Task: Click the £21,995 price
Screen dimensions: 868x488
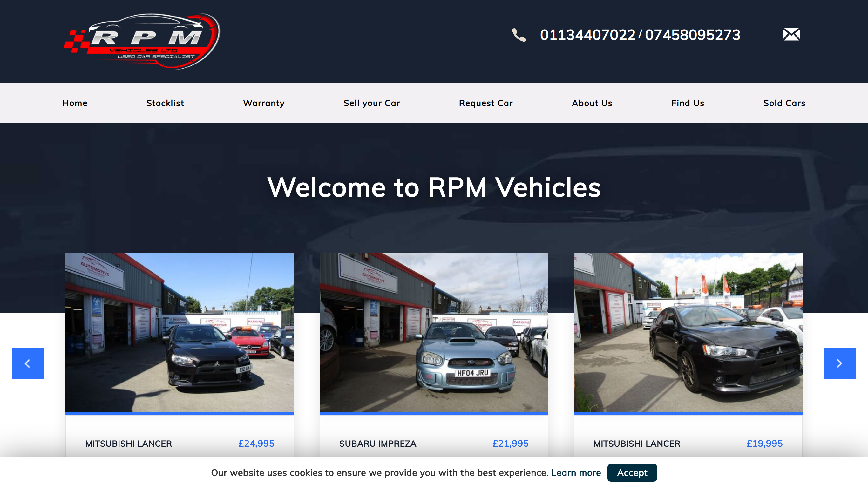Action: click(x=510, y=444)
